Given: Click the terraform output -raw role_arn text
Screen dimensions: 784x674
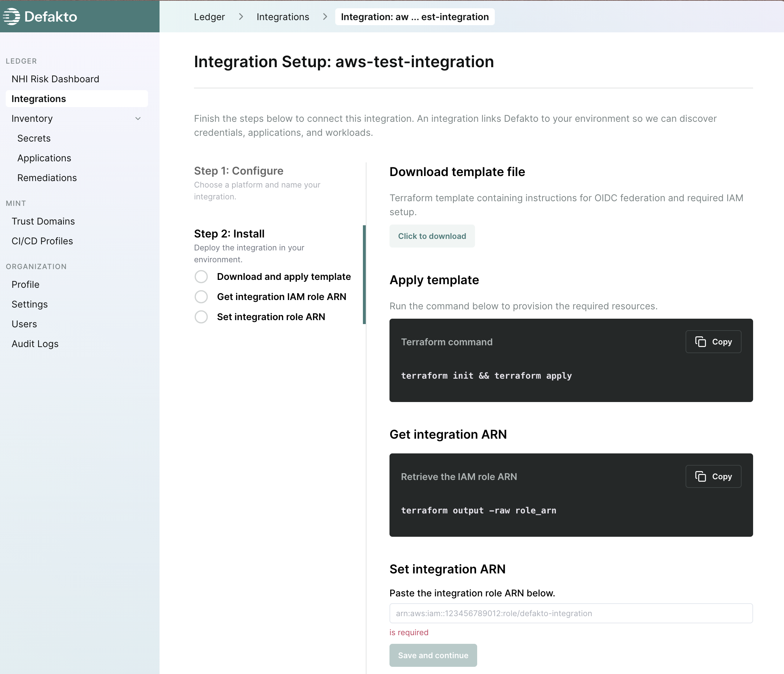Looking at the screenshot, I should point(478,510).
